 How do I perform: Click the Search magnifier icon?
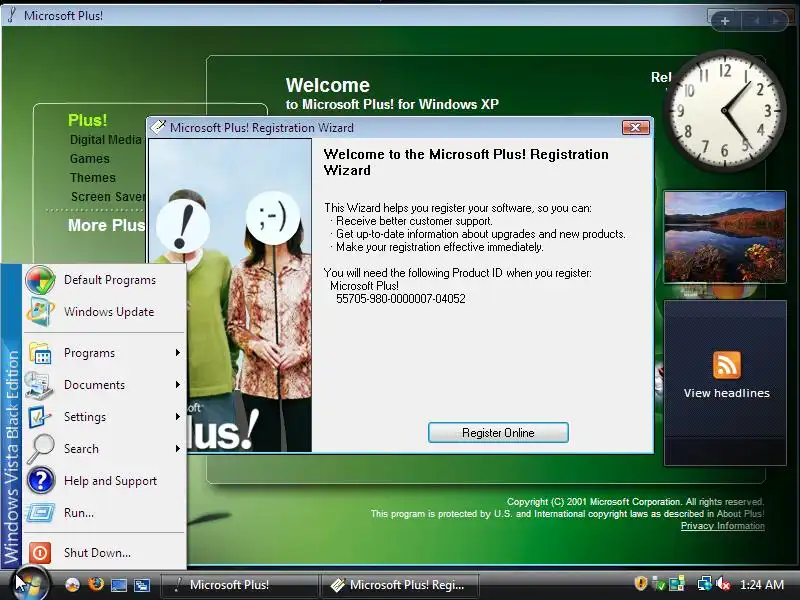point(40,448)
